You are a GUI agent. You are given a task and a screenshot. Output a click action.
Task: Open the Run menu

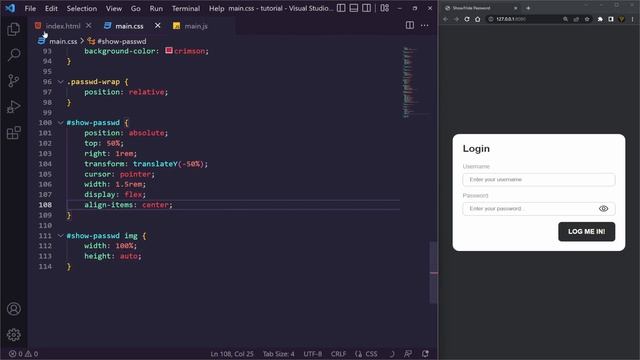pyautogui.click(x=156, y=8)
